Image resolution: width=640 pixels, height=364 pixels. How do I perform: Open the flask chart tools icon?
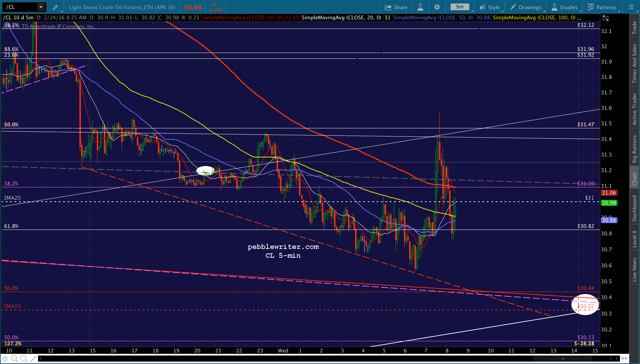(420, 7)
